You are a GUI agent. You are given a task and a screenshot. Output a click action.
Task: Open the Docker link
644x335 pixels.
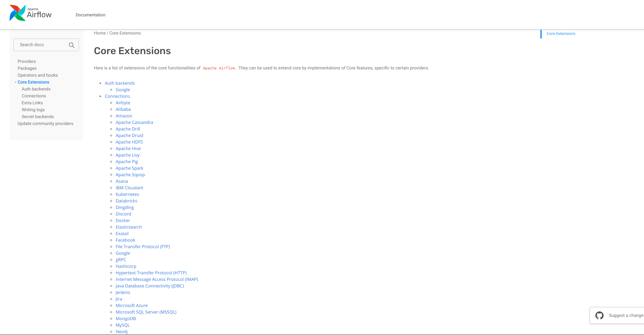coord(123,221)
